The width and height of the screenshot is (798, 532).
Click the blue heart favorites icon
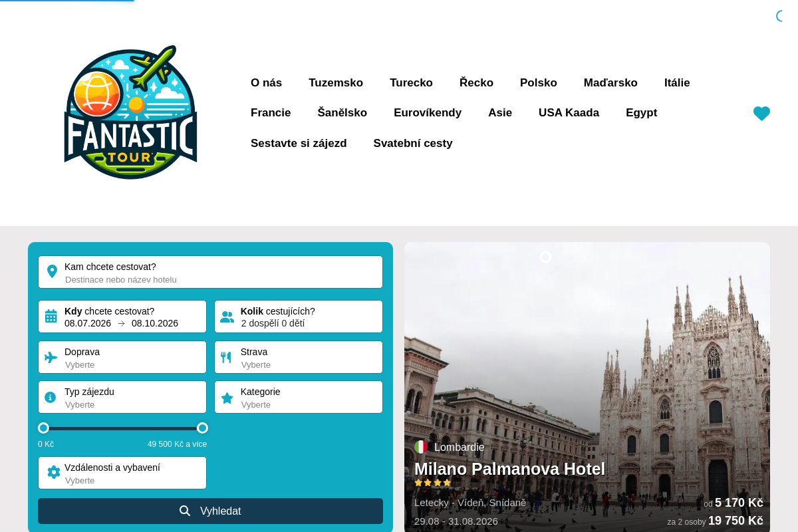coord(761,114)
